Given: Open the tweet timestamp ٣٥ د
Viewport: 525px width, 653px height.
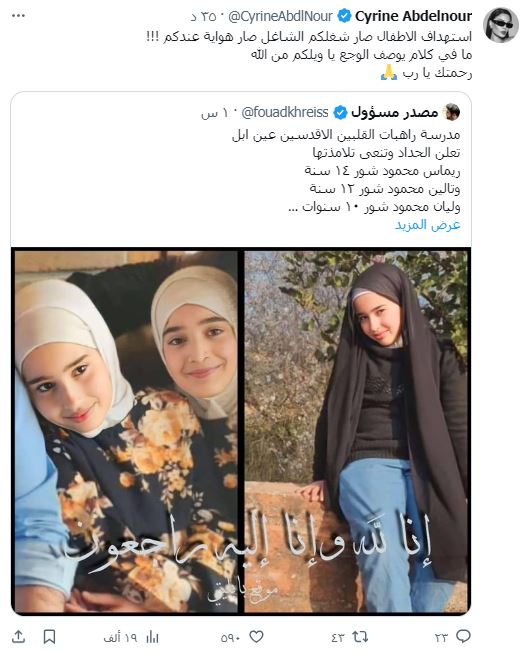Looking at the screenshot, I should (x=204, y=17).
